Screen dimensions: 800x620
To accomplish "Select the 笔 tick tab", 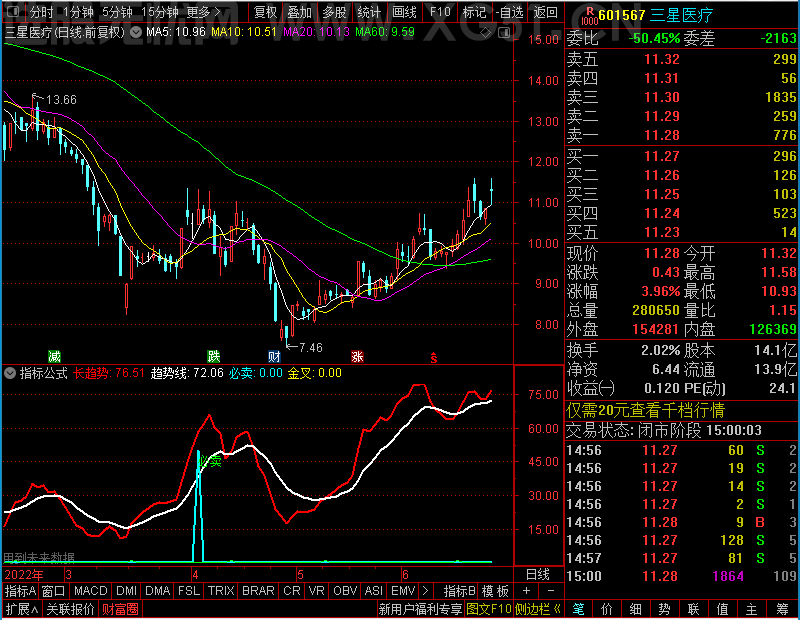I will pos(578,609).
